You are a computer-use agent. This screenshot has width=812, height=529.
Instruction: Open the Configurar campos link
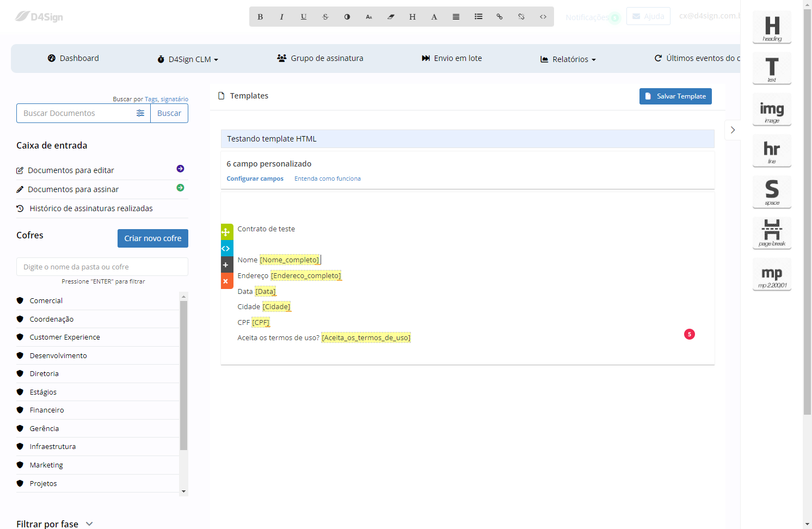tap(255, 179)
